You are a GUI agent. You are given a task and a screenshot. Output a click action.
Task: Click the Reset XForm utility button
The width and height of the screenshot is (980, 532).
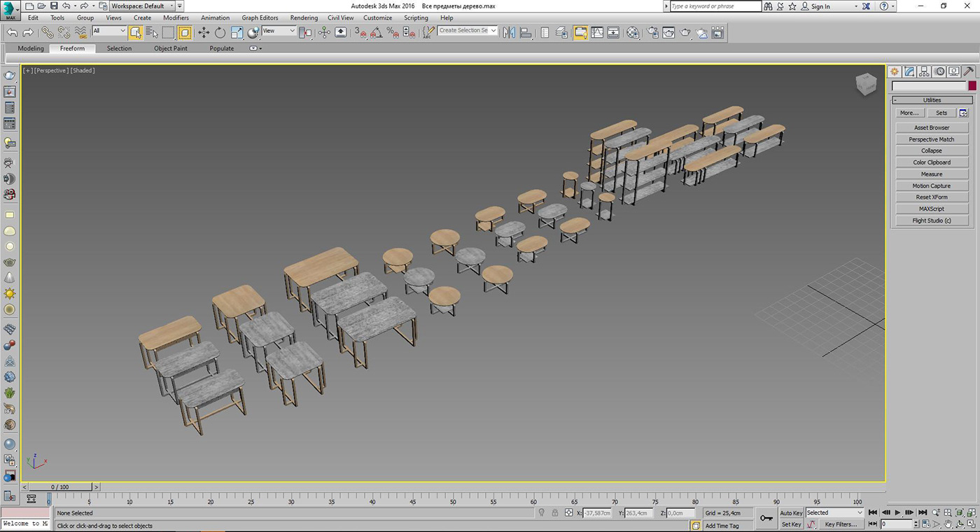pos(932,197)
